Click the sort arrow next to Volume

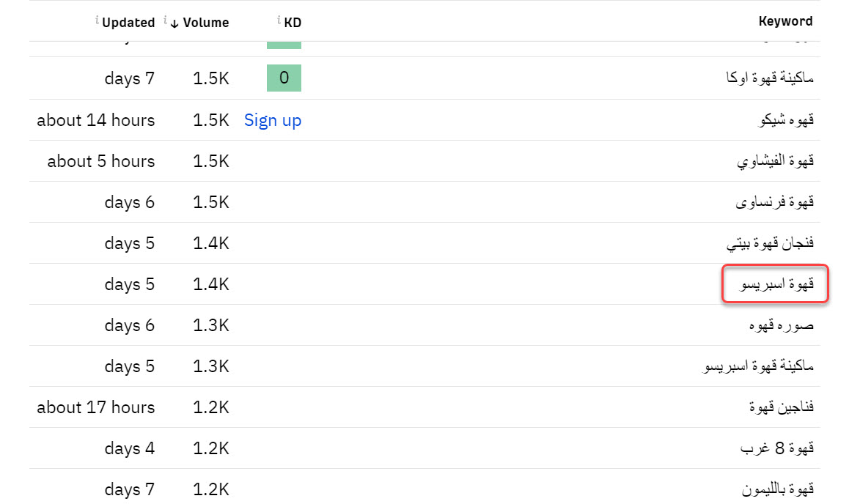coord(174,23)
